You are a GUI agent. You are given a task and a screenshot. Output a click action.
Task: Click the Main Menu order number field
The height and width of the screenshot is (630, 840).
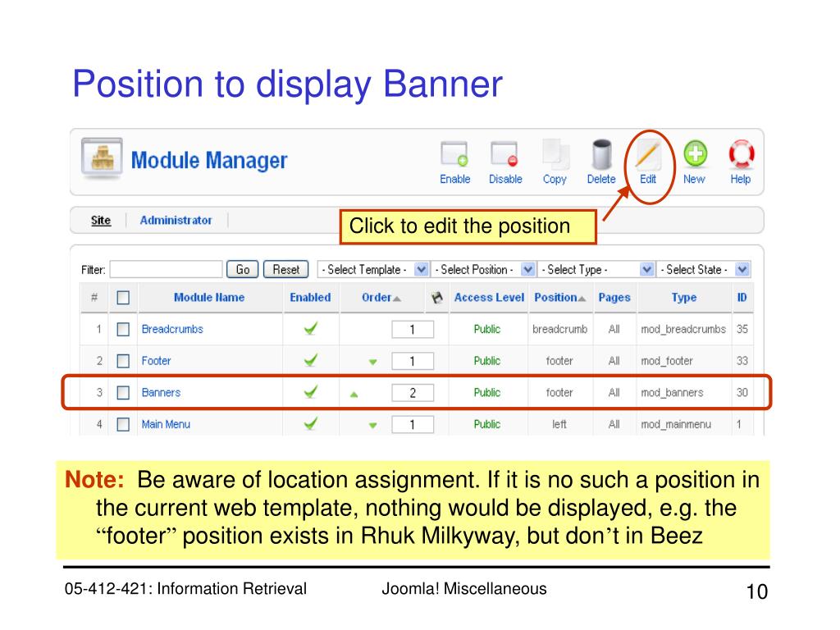(x=413, y=425)
